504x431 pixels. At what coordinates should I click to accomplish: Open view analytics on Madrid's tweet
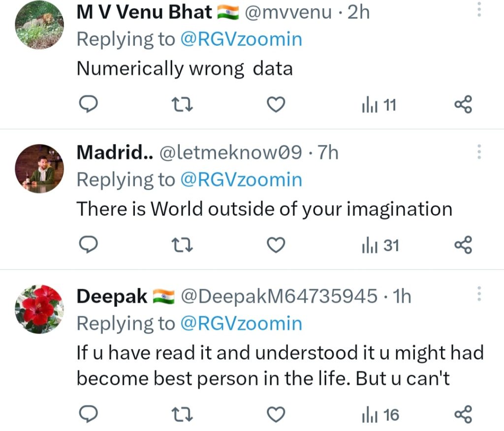[379, 245]
